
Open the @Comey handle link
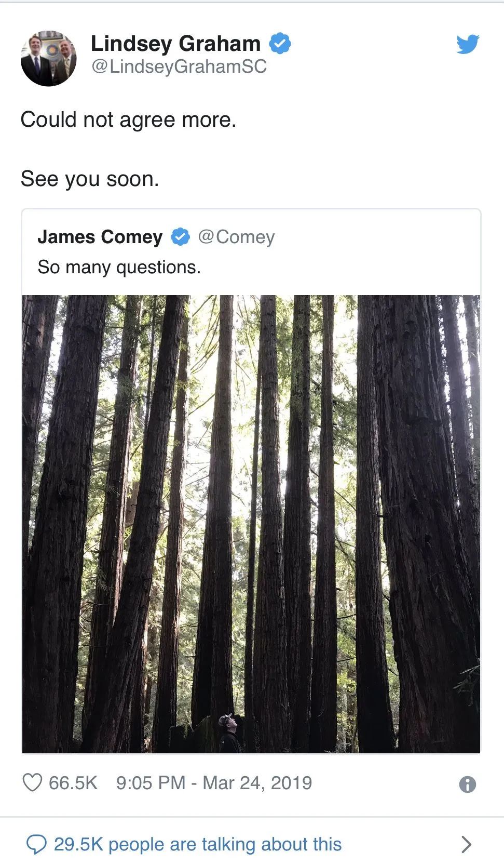[236, 237]
